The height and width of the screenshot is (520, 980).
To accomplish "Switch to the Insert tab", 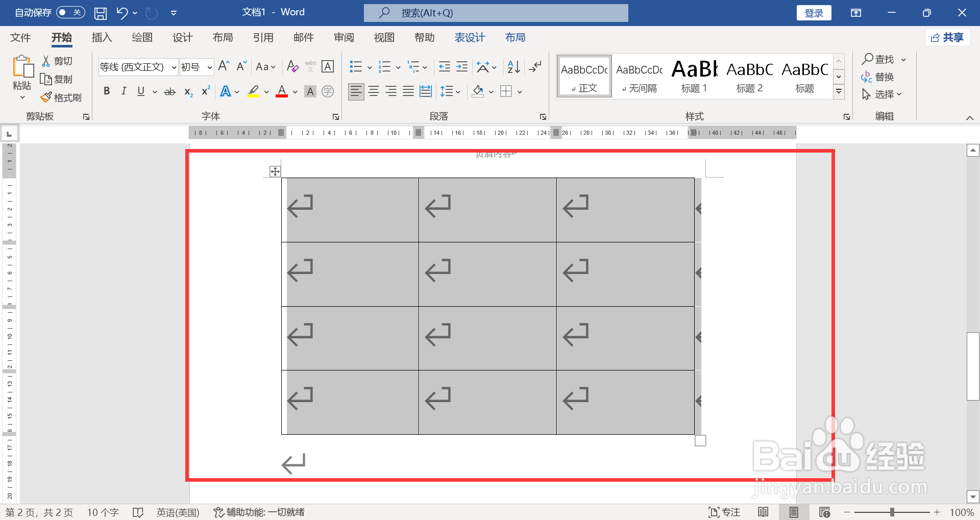I will pyautogui.click(x=102, y=37).
